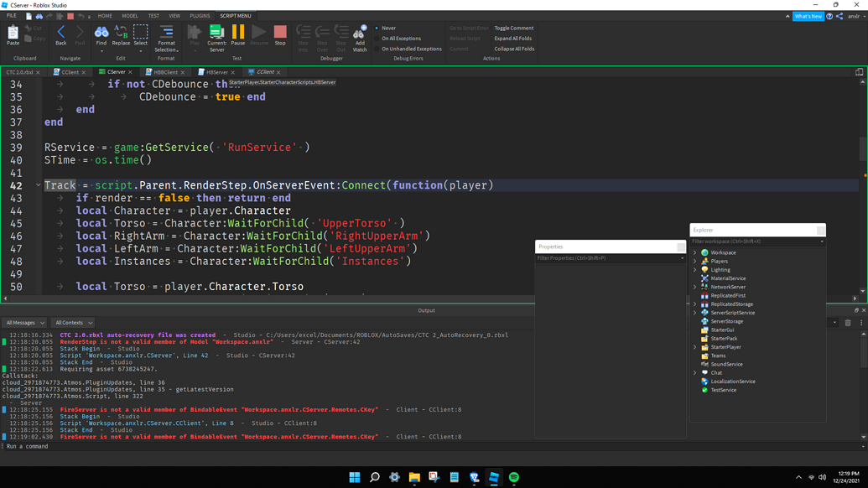Click the volume icon in the system tray
868x488 pixels.
pyautogui.click(x=822, y=477)
